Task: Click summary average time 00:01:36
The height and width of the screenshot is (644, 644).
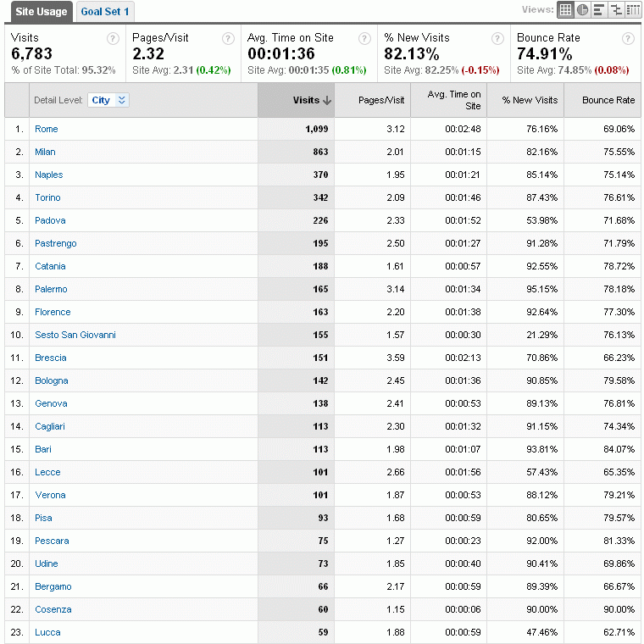Action: (x=281, y=53)
